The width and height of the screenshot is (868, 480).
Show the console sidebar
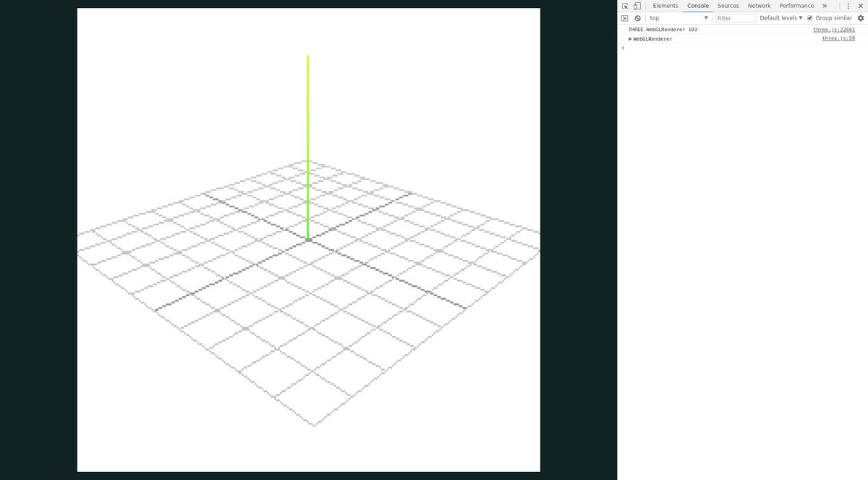click(x=625, y=18)
